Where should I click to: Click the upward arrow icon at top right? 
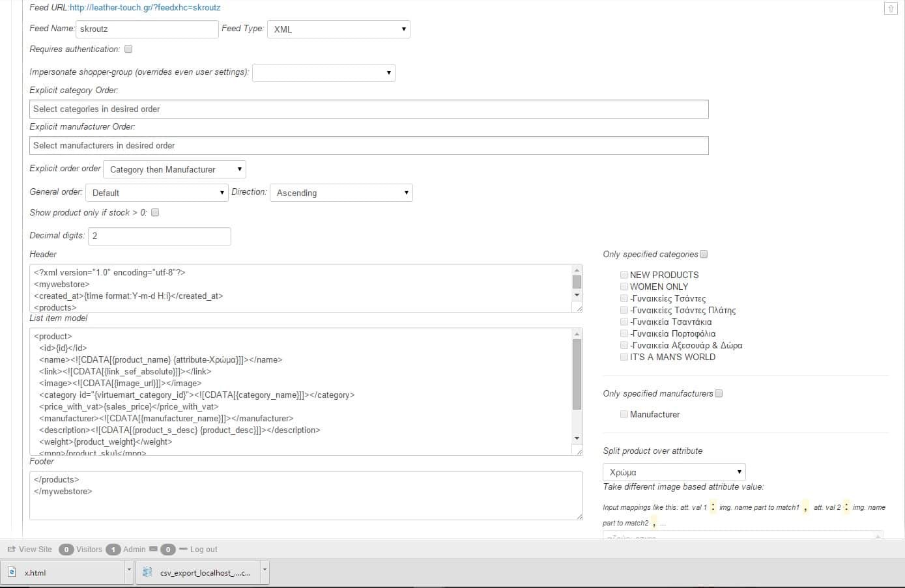(891, 8)
